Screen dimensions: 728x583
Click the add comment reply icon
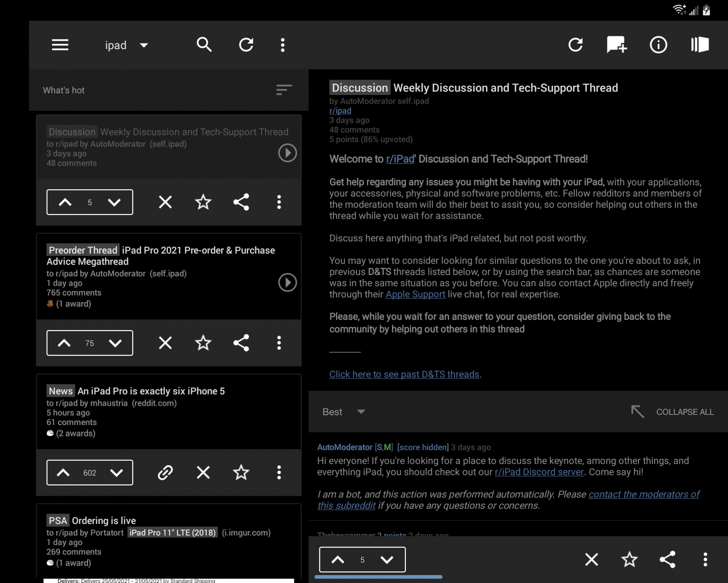(617, 45)
